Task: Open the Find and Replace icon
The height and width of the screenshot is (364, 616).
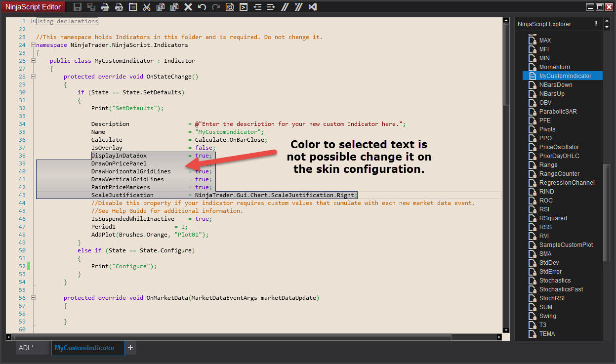Action: (x=230, y=7)
